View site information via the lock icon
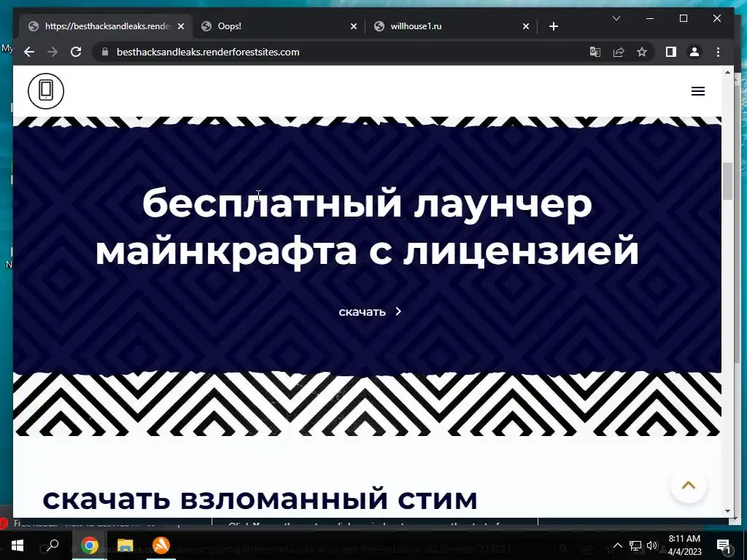This screenshot has height=560, width=747. [x=105, y=52]
